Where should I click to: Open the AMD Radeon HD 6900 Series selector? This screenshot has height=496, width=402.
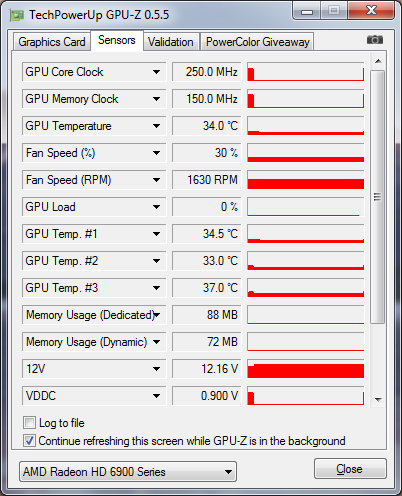coord(128,471)
